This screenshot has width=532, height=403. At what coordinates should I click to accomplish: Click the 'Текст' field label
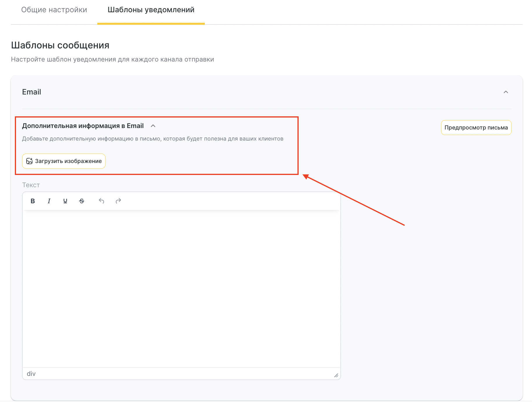[x=31, y=185]
